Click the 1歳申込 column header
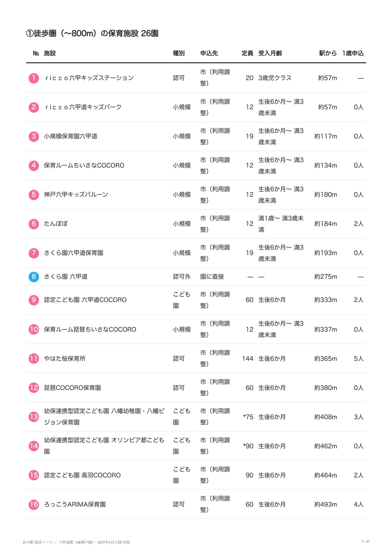392x555 pixels. (353, 53)
